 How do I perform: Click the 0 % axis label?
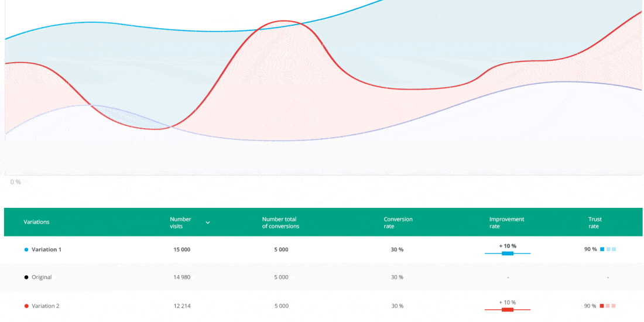[x=16, y=182]
